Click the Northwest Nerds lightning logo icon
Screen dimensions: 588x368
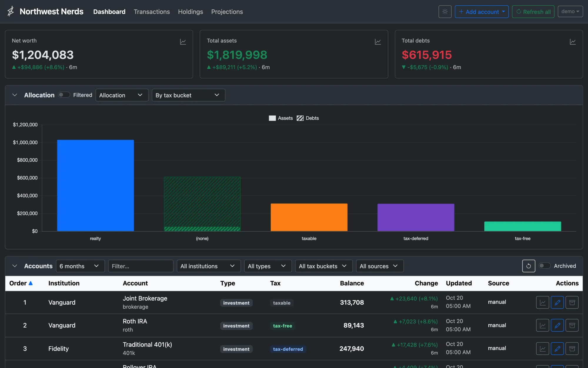click(11, 11)
